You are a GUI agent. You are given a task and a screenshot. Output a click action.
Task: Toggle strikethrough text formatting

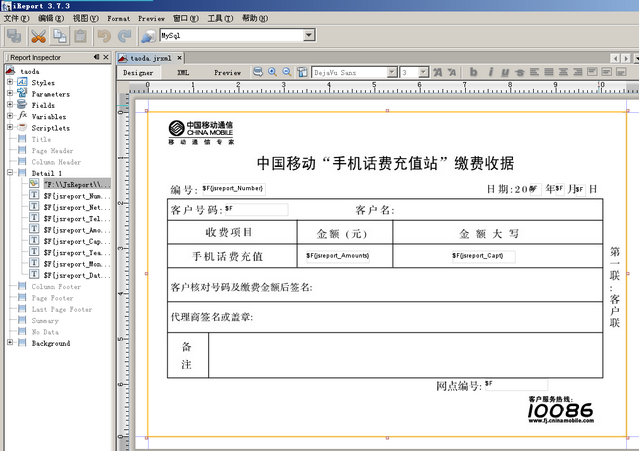click(519, 72)
